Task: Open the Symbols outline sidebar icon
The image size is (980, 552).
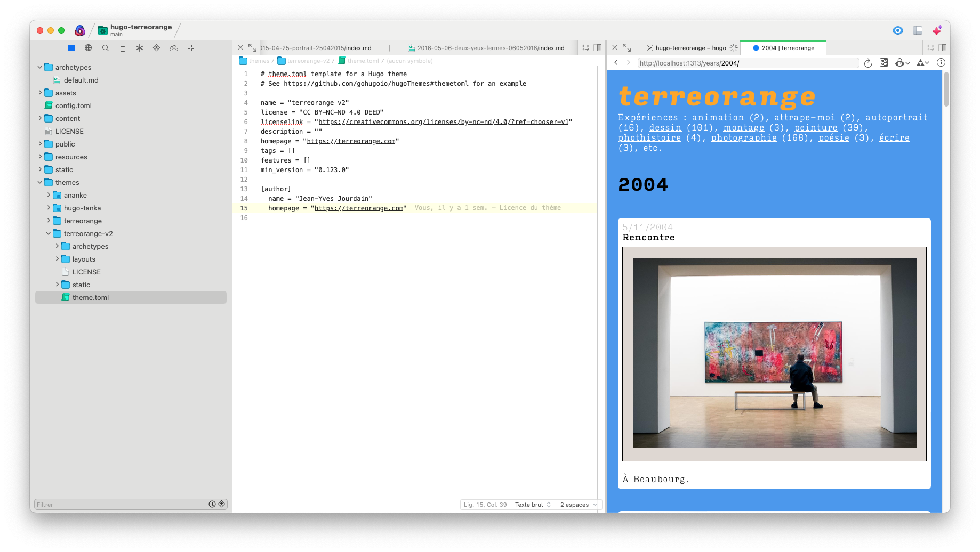Action: (x=123, y=48)
